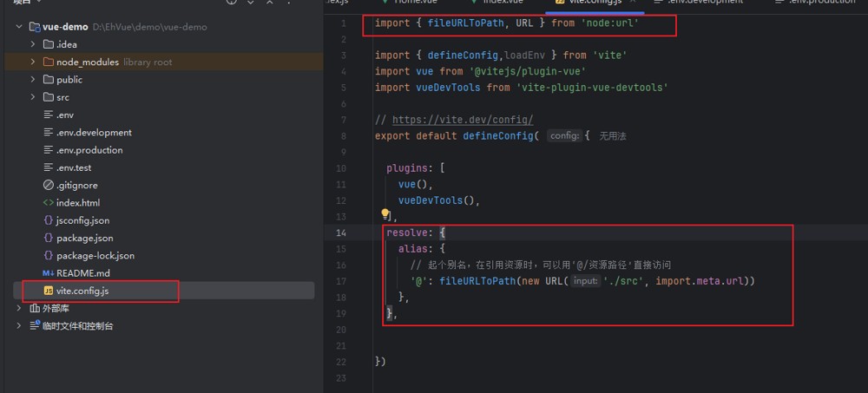Select .env.test in the project tree
Screen dimensions: 868x393
[x=74, y=167]
